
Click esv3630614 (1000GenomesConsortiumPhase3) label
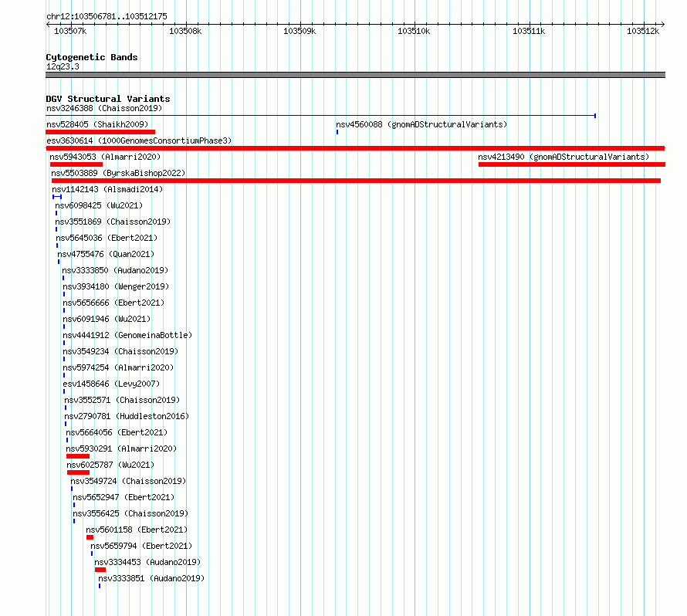[x=139, y=140]
